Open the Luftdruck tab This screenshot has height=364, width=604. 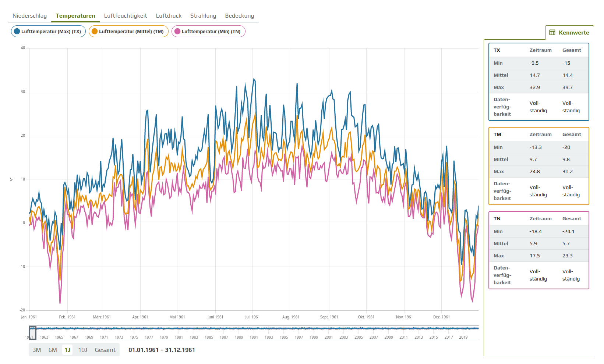[x=169, y=16]
